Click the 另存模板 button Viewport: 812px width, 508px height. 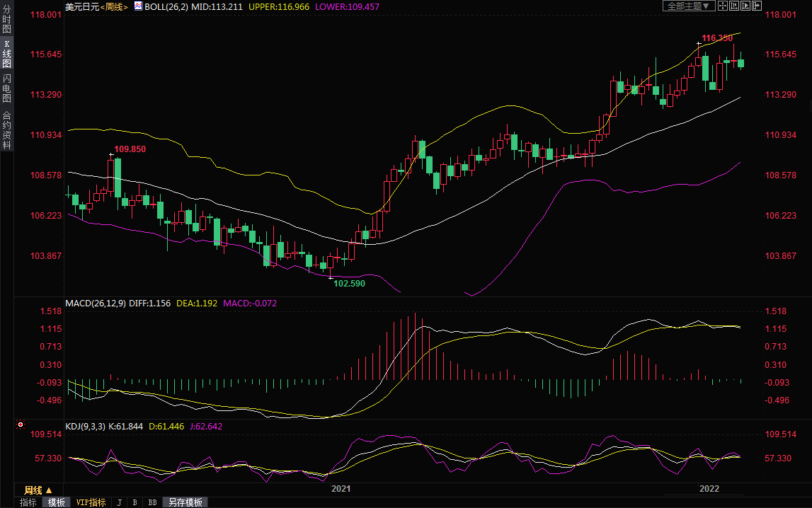(185, 502)
